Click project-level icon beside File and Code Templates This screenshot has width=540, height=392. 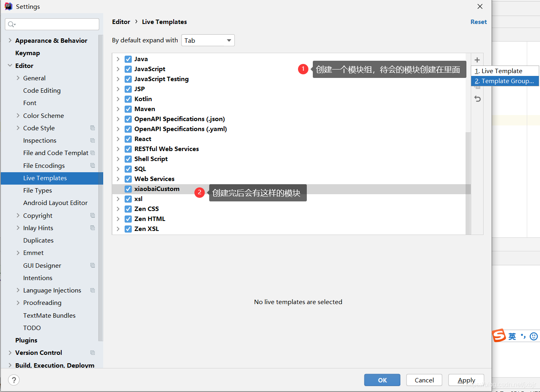(x=93, y=153)
